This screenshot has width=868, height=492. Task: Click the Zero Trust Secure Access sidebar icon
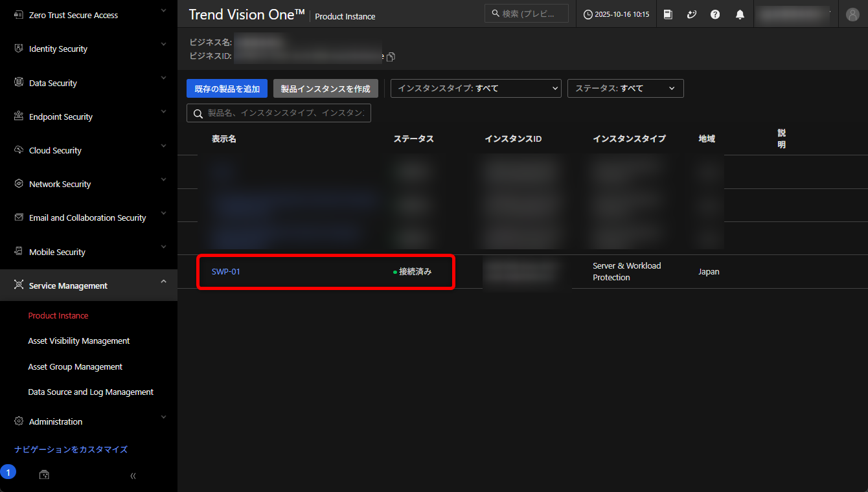pos(19,14)
